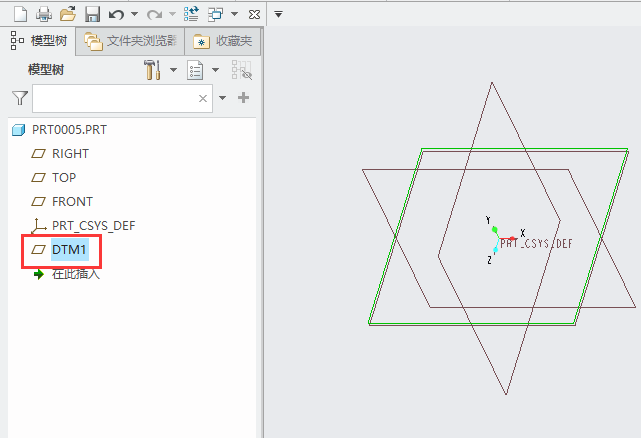This screenshot has height=438, width=641.
Task: Switch to the 模型树 tab
Action: [x=38, y=40]
